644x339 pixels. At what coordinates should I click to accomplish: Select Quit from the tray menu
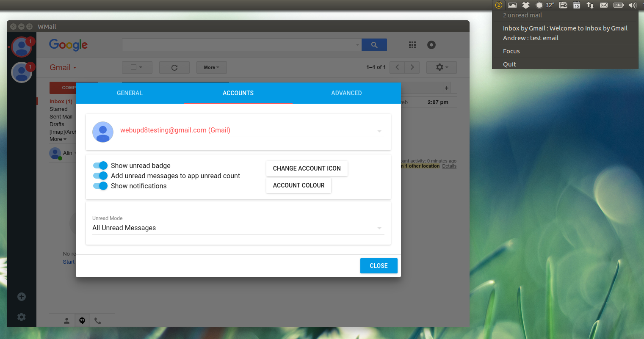point(509,64)
